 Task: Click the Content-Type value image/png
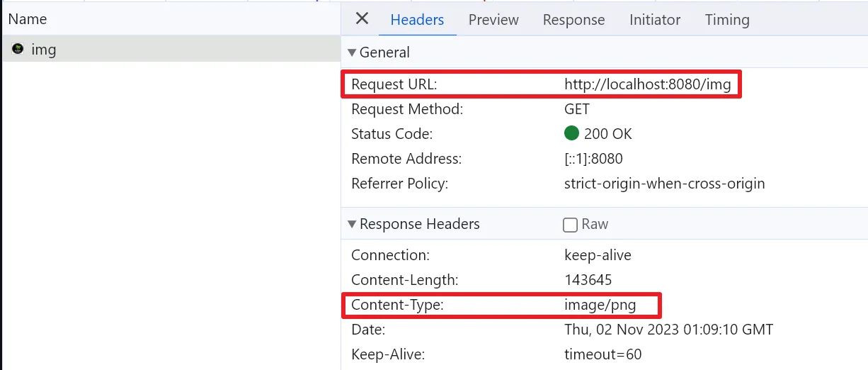click(x=600, y=305)
